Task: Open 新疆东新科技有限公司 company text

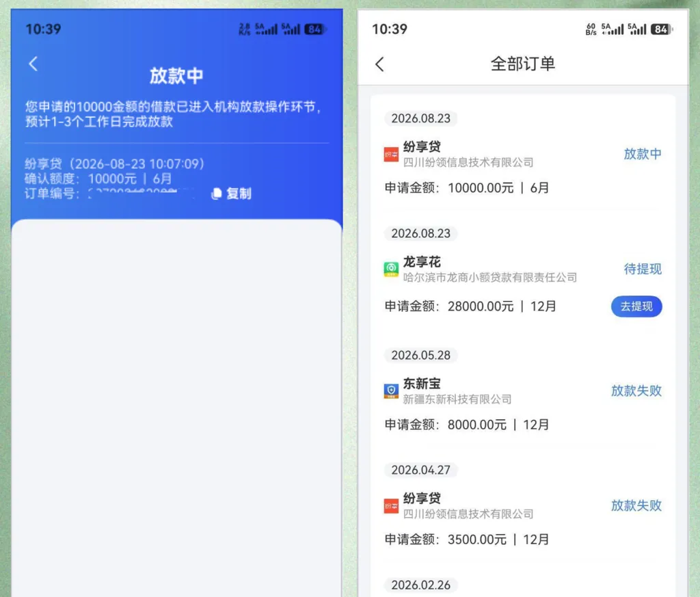Action: 457,399
